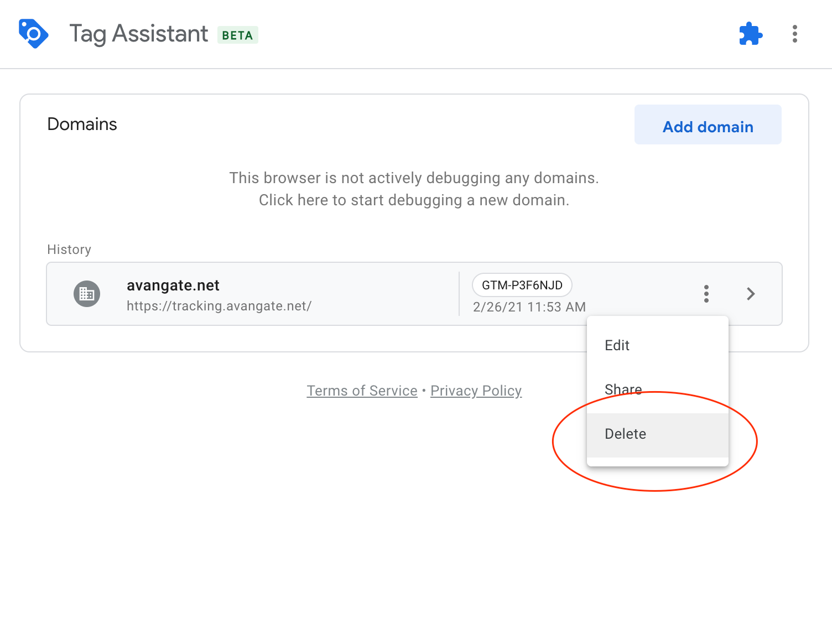The width and height of the screenshot is (832, 644).
Task: Click the GTM-P3F6NJD container chip
Action: click(x=522, y=285)
